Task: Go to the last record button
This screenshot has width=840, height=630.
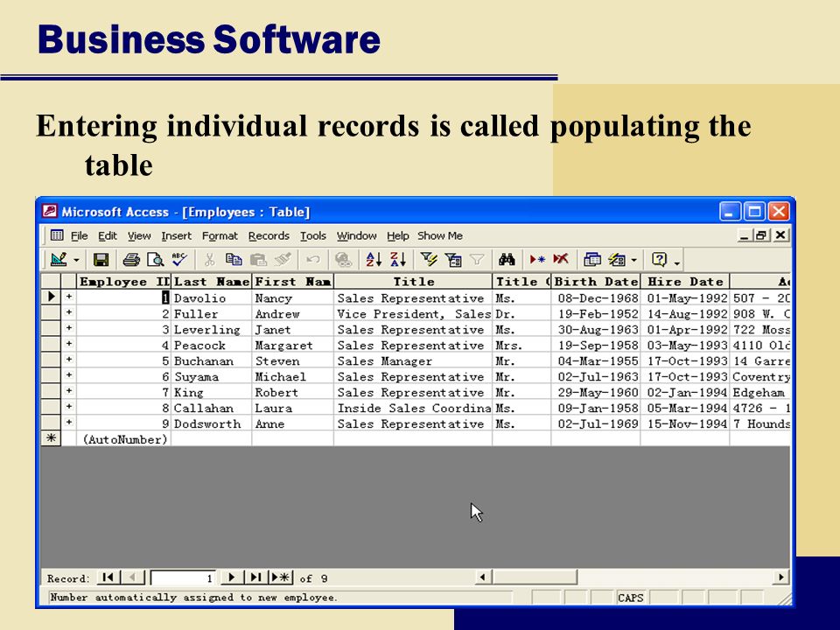Action: [x=256, y=577]
